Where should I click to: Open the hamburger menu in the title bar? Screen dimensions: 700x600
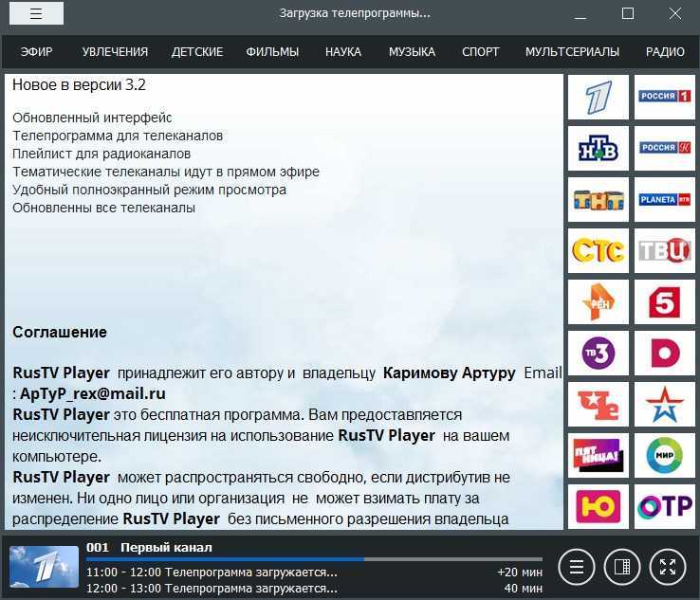[x=36, y=13]
